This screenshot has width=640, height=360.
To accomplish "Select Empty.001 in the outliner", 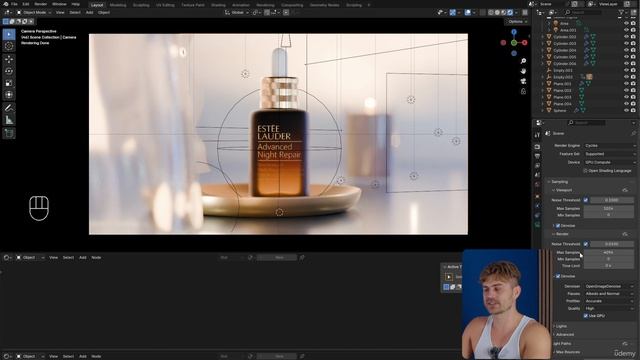I will (x=563, y=71).
